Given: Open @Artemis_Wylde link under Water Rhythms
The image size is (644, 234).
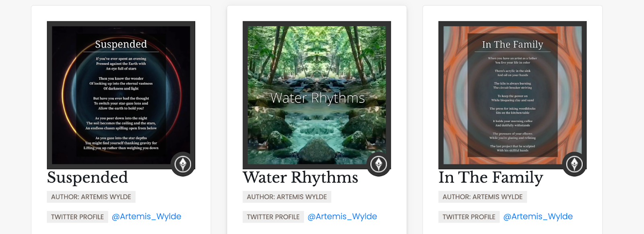Looking at the screenshot, I should pyautogui.click(x=342, y=216).
